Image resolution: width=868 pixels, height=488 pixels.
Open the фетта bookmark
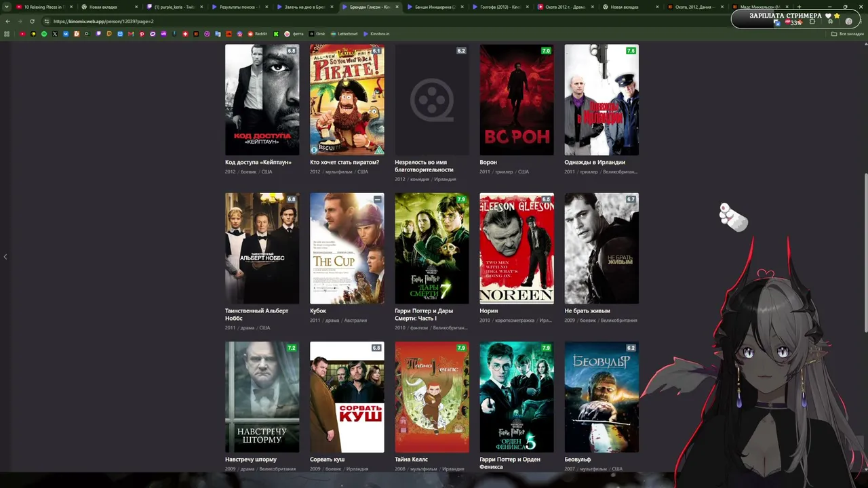[x=294, y=34]
